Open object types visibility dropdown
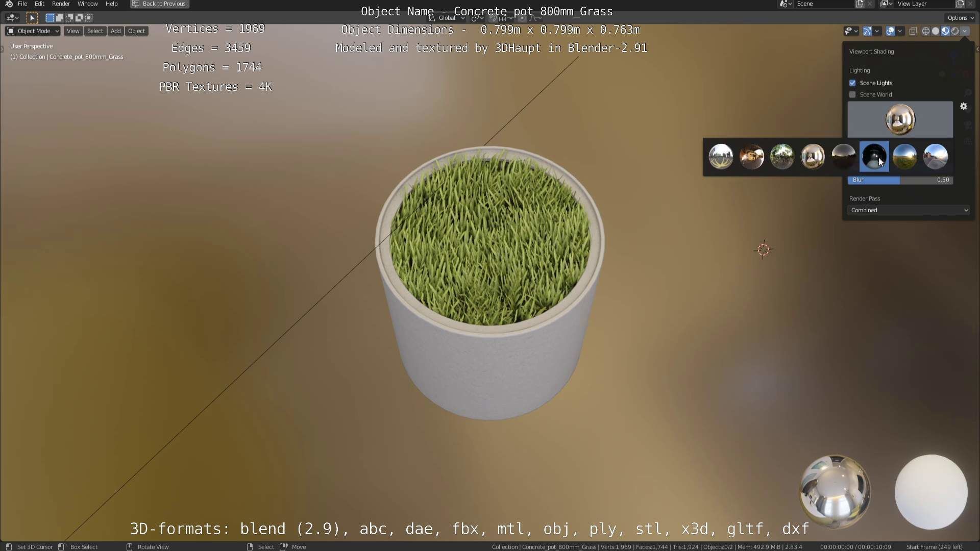Image resolution: width=980 pixels, height=551 pixels. click(x=851, y=31)
